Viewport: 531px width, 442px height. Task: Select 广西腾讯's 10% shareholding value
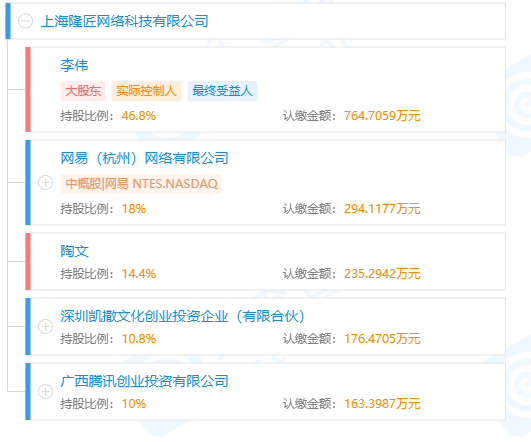coord(134,404)
